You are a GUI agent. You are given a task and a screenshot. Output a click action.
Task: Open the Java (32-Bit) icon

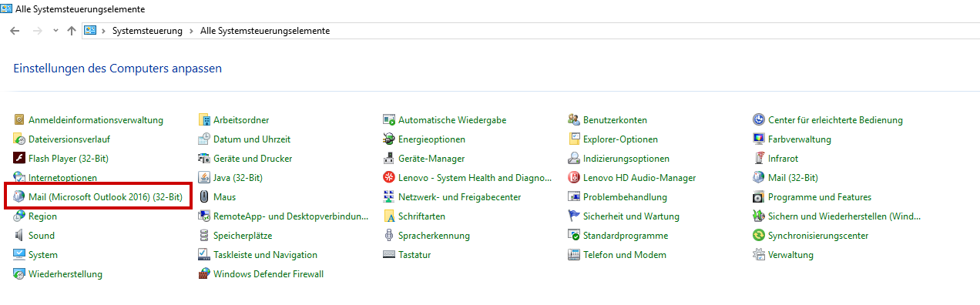coord(204,178)
